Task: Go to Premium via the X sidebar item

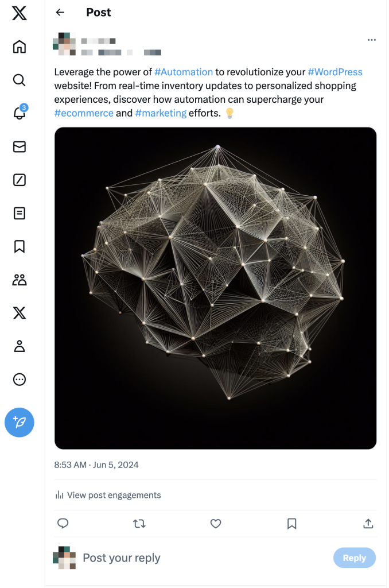Action: coord(19,313)
